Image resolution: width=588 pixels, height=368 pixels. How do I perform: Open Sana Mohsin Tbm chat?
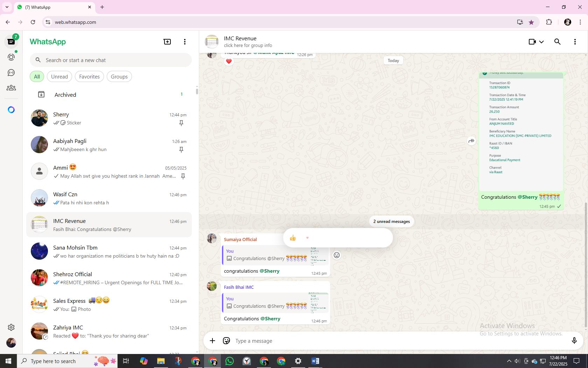pyautogui.click(x=109, y=252)
